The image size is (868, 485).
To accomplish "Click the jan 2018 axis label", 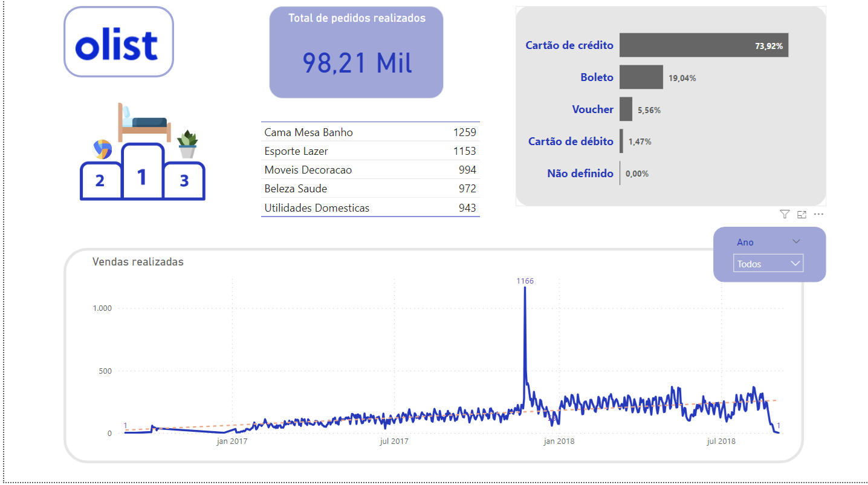I will click(x=559, y=441).
